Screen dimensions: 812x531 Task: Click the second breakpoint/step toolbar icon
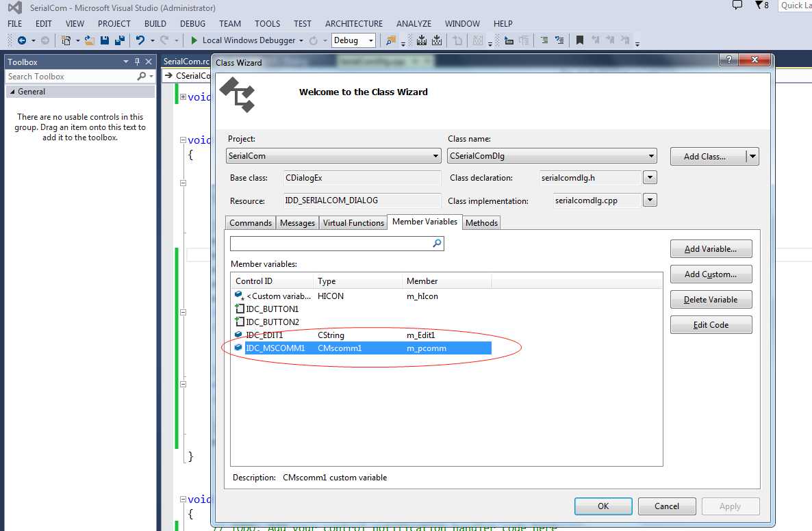pyautogui.click(x=437, y=40)
